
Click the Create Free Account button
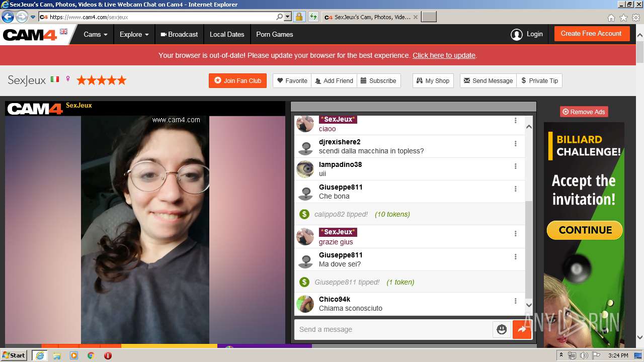[x=592, y=34]
